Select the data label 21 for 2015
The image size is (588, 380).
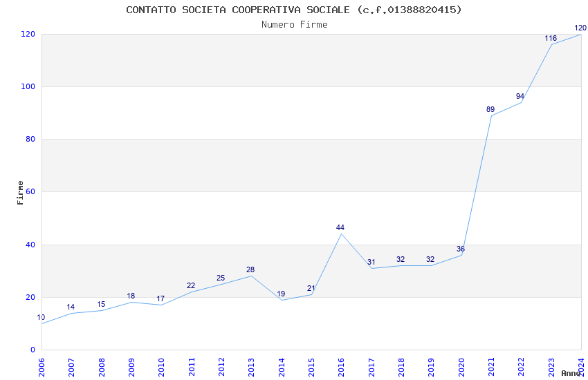point(311,288)
